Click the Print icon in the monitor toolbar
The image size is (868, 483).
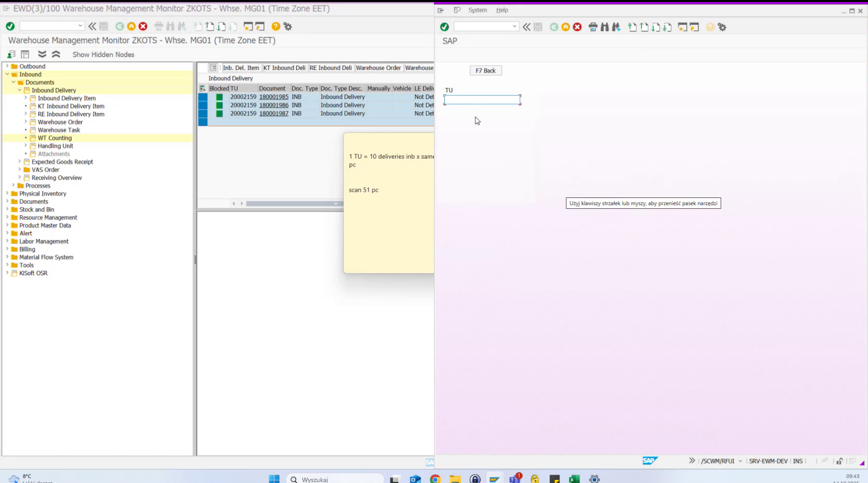[158, 26]
